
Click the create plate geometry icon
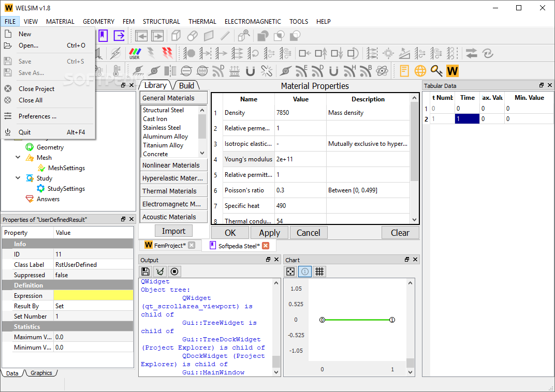(209, 36)
